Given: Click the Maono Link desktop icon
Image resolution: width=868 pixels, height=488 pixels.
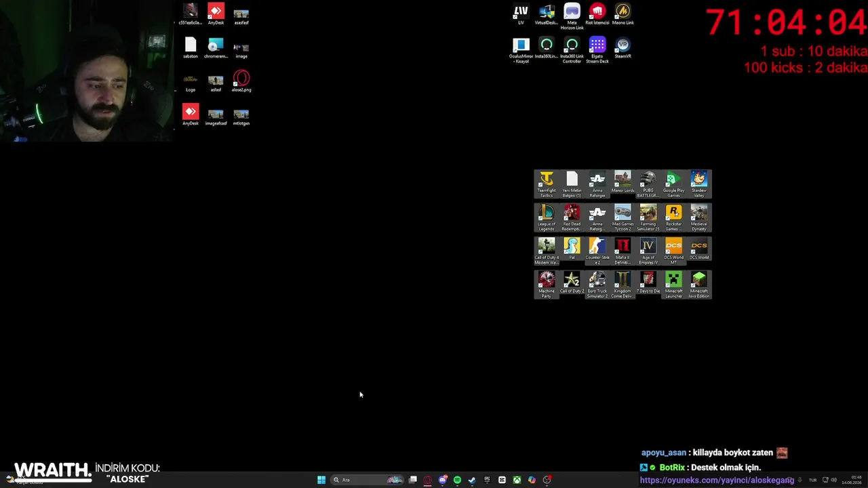Looking at the screenshot, I should tap(623, 14).
